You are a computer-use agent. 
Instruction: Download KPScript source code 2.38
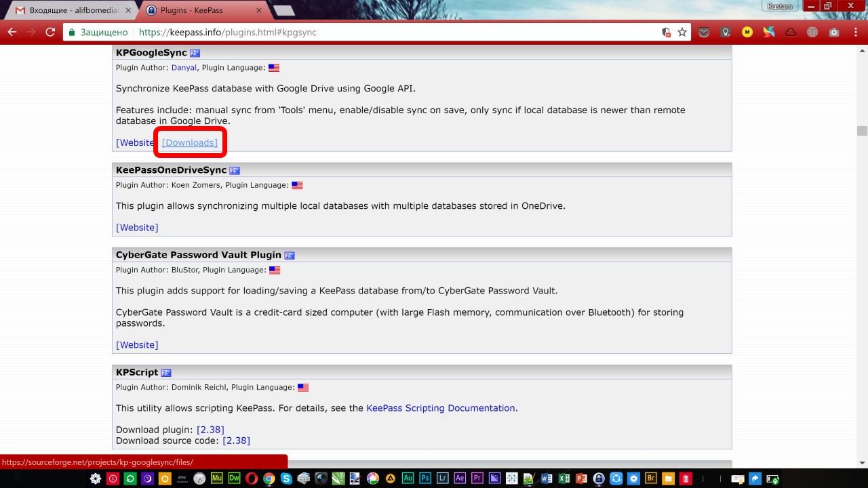pos(236,441)
